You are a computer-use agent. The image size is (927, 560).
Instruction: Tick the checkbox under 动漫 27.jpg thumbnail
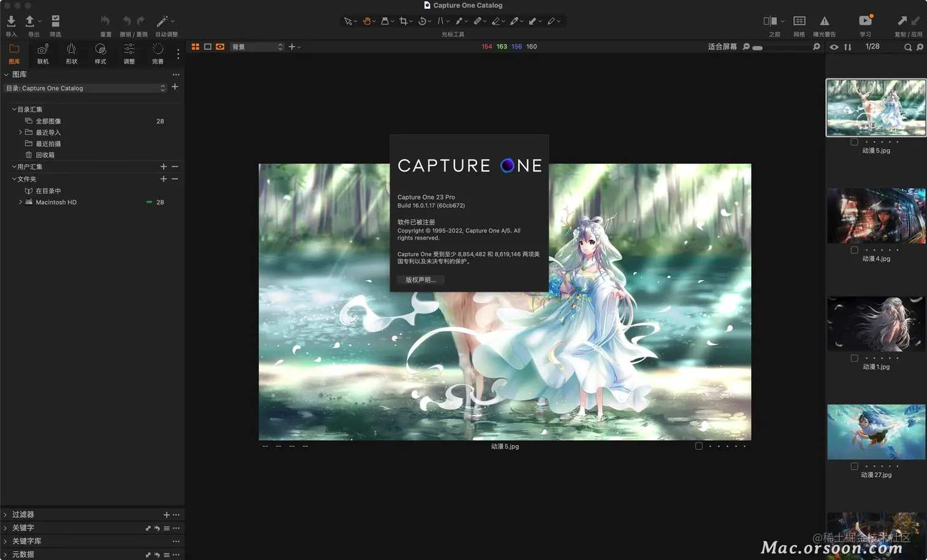pyautogui.click(x=854, y=466)
